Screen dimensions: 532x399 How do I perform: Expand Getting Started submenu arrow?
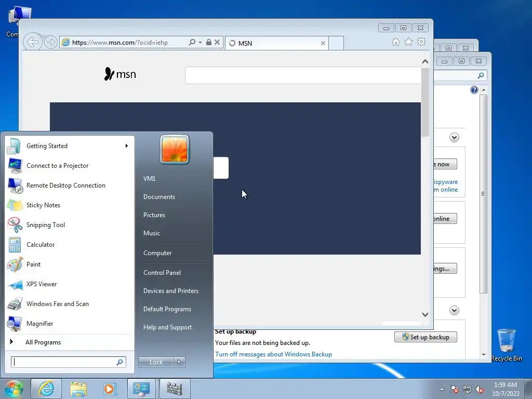point(127,146)
